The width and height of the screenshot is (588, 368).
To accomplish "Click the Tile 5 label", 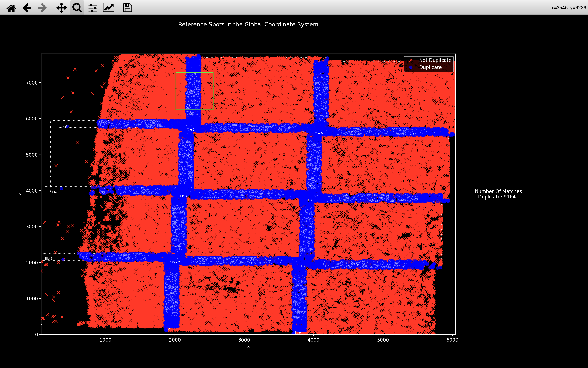I will 55,193.
